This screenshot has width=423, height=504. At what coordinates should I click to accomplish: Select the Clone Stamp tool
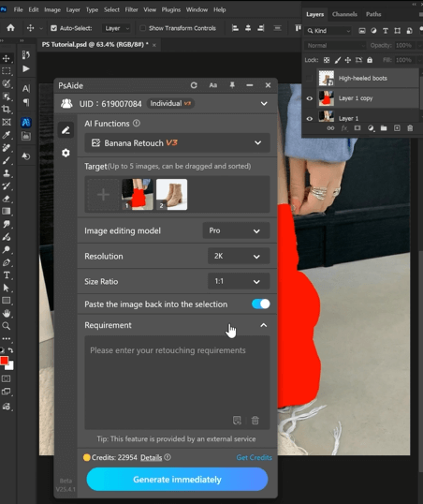point(7,173)
